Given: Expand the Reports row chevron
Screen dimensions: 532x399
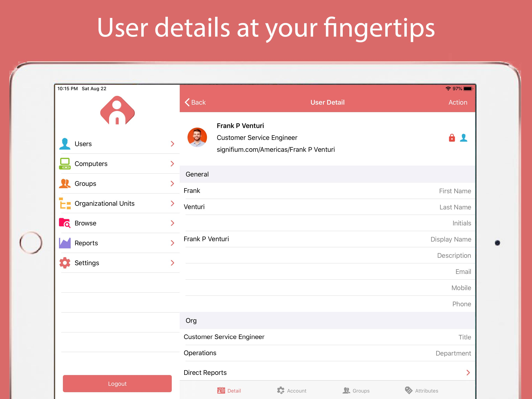Looking at the screenshot, I should pos(173,243).
